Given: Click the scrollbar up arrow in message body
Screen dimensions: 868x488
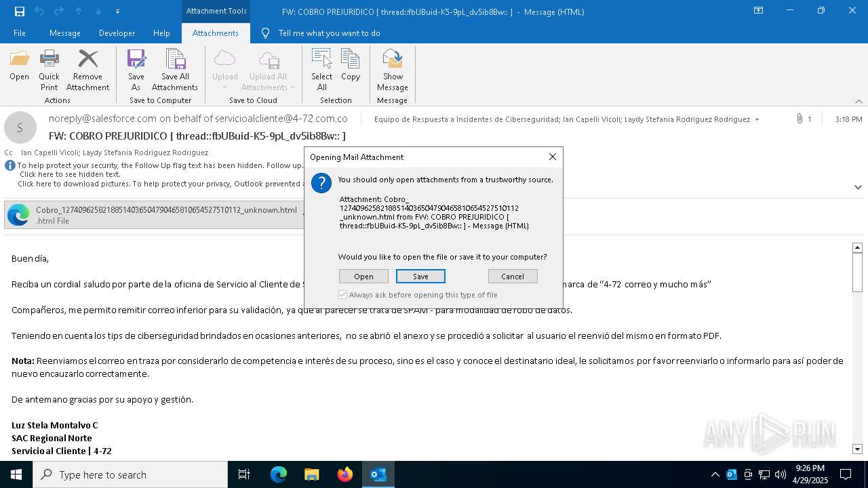Looking at the screenshot, I should [857, 247].
